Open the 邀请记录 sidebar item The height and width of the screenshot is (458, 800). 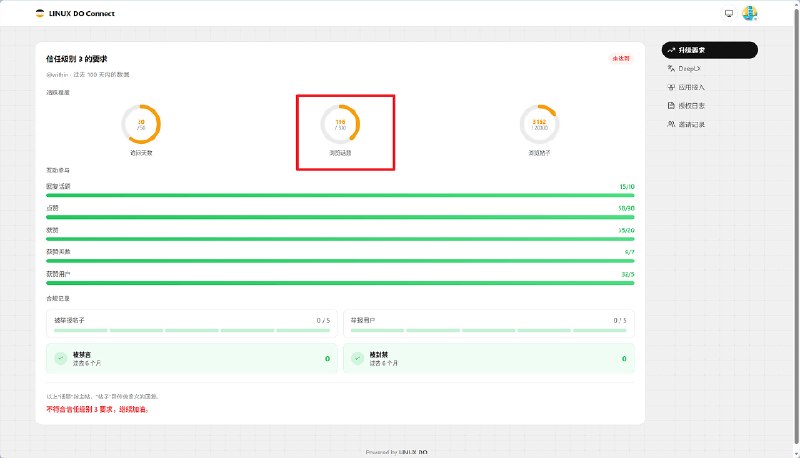pos(709,124)
